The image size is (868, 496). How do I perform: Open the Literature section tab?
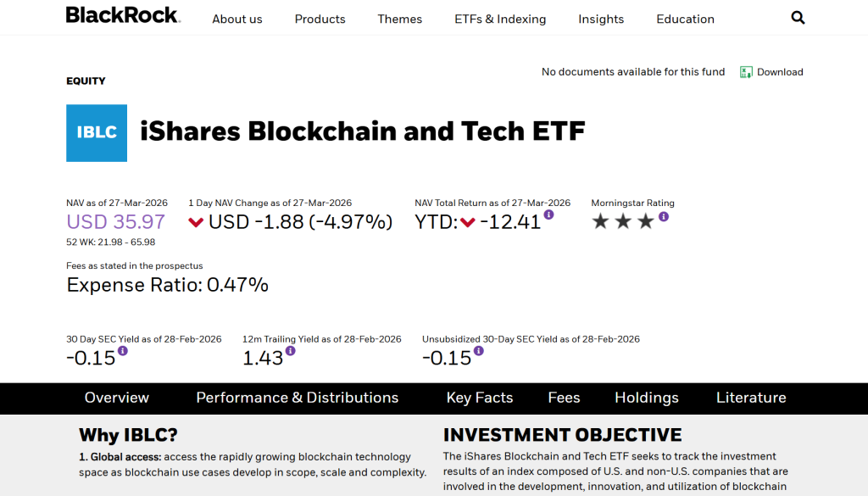(x=751, y=398)
